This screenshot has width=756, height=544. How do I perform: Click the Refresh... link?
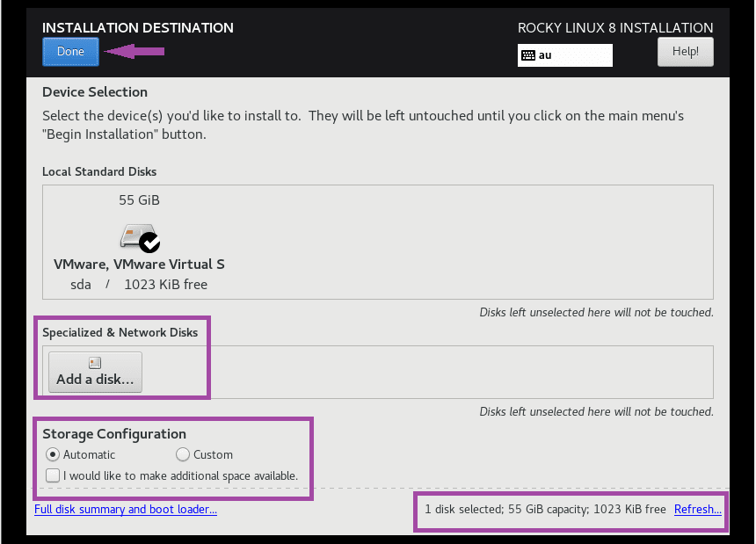[698, 510]
